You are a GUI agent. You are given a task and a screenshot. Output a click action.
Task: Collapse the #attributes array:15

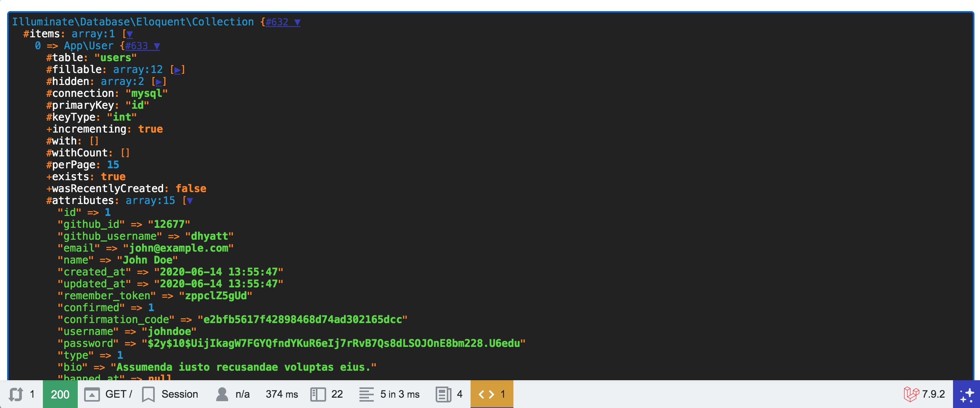coord(190,201)
